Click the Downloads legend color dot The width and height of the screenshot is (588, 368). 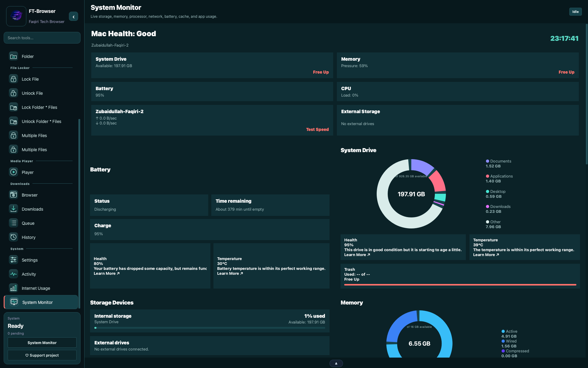[x=487, y=207]
